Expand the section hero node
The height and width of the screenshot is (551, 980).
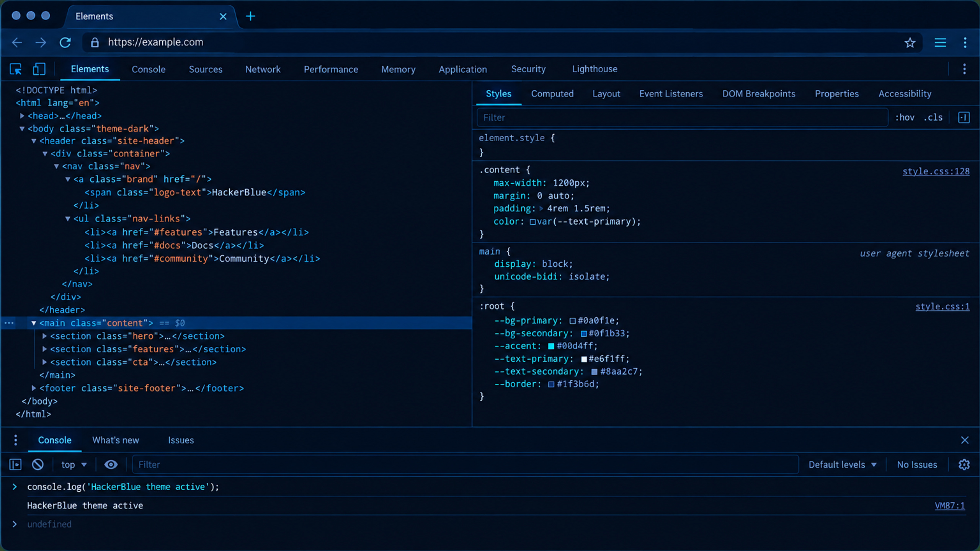[45, 336]
